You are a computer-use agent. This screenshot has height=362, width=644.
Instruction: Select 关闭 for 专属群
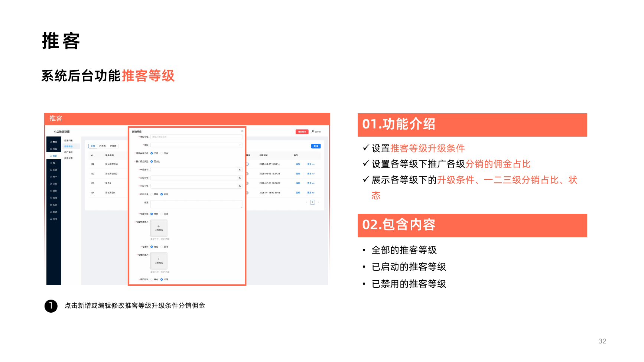(x=165, y=247)
